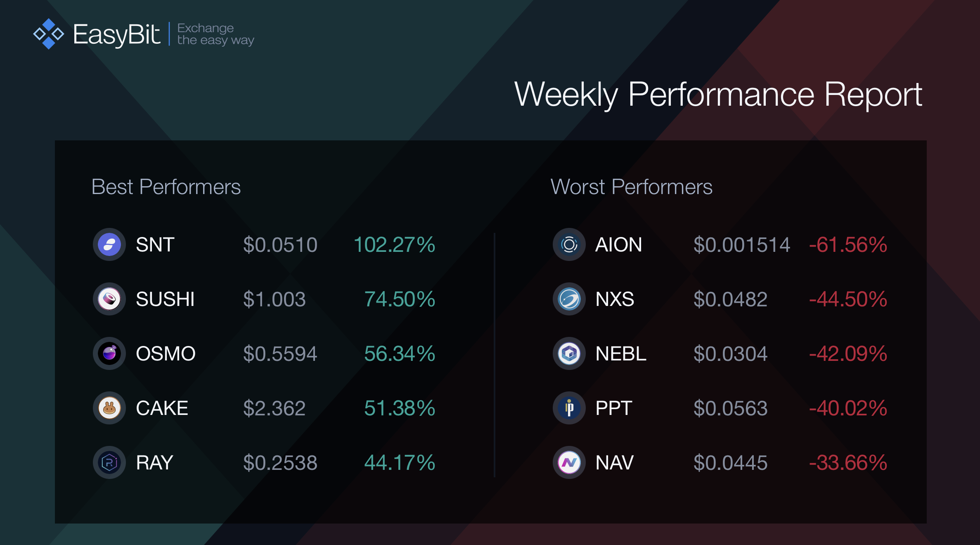Click the SUSHI price $1.003

tap(274, 299)
